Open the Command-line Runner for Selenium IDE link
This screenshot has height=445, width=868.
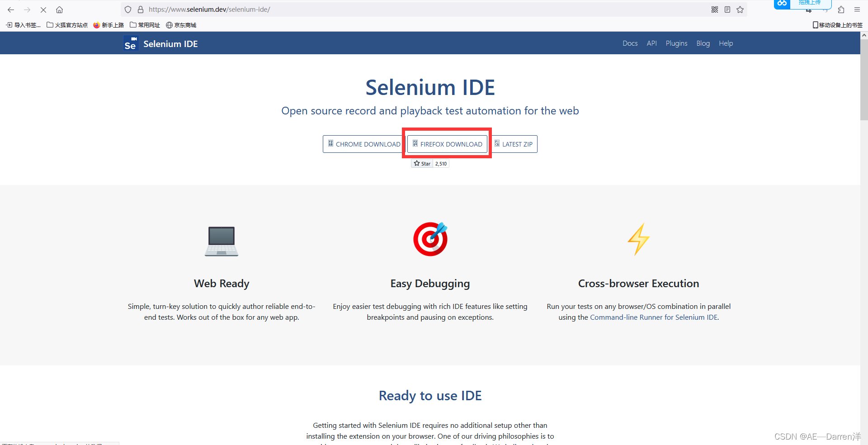point(653,317)
